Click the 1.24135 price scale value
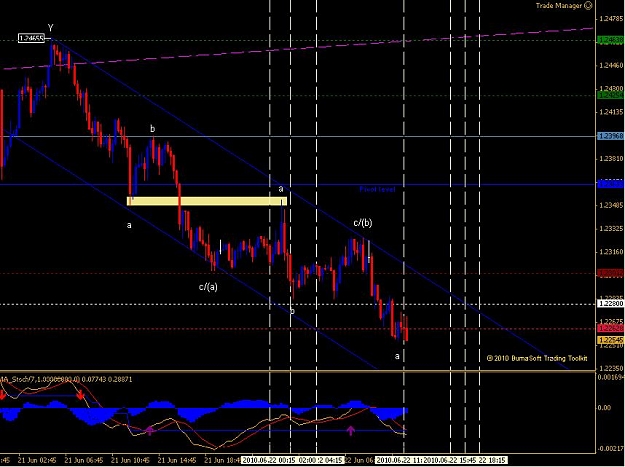 coord(611,112)
